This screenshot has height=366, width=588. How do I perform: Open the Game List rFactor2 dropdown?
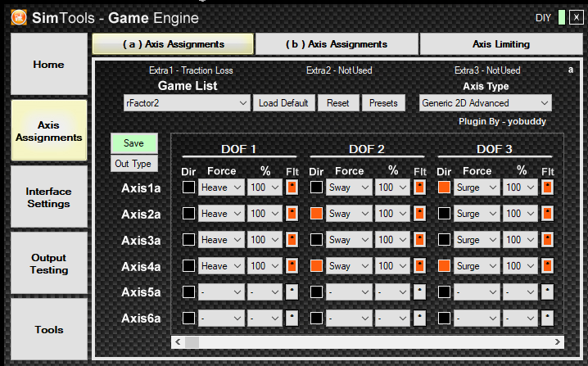coord(187,102)
